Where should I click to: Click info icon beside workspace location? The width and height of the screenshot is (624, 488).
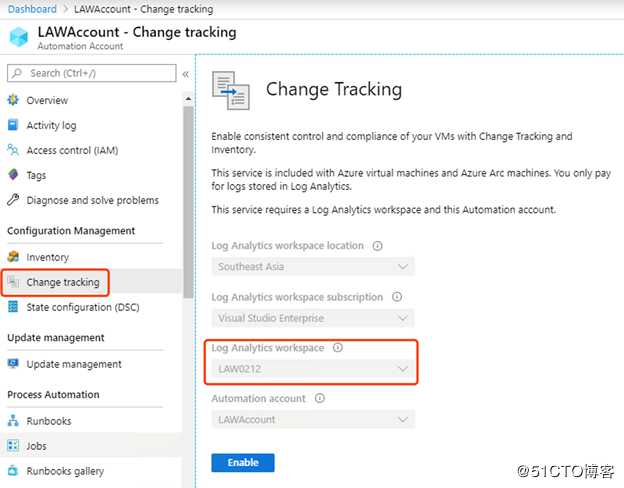(x=377, y=246)
